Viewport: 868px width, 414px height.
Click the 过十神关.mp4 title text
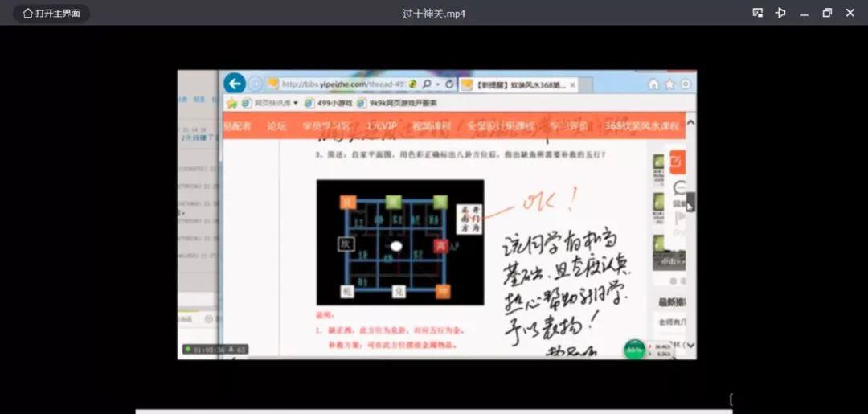click(x=433, y=14)
